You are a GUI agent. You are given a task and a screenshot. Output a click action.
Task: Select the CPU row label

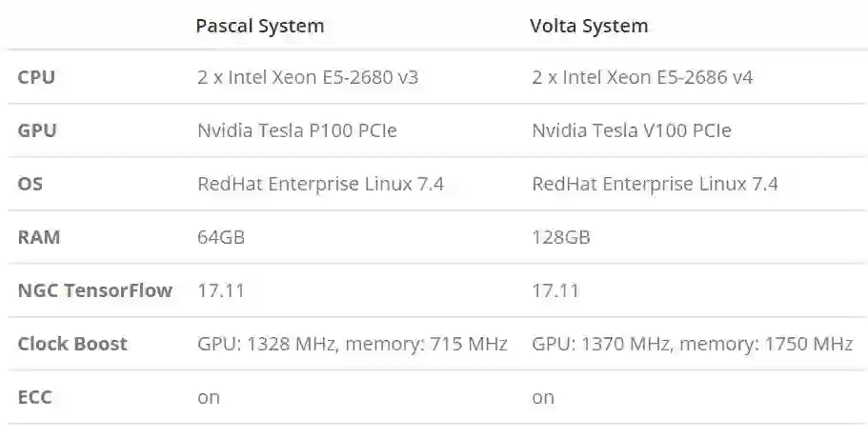36,77
